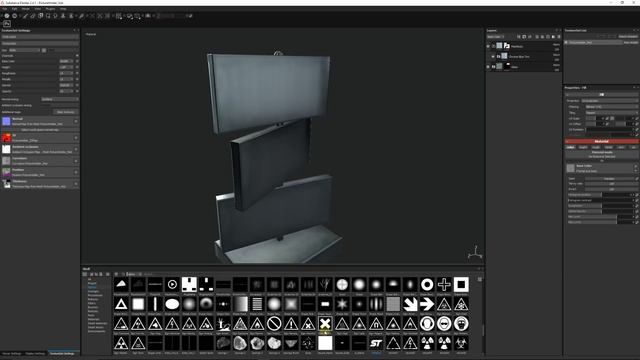Viewport: 640px width, 360px height.
Task: Remove the Normal additional map
Action: click(x=76, y=121)
